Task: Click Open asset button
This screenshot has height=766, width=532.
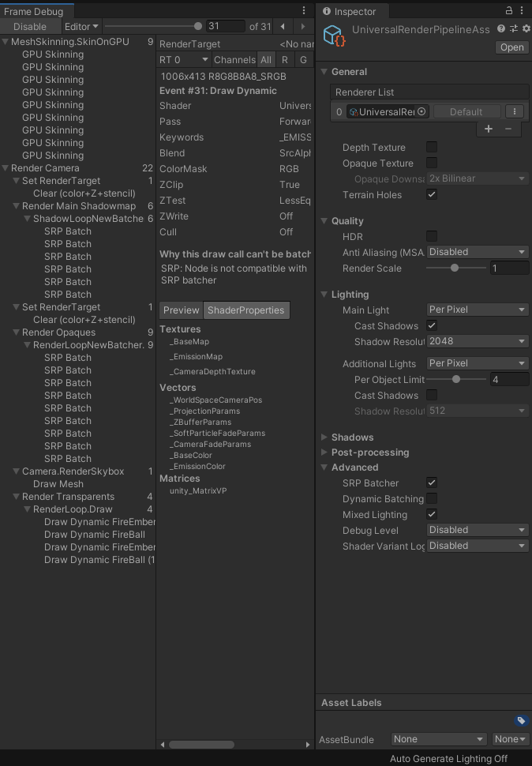Action: [x=512, y=47]
